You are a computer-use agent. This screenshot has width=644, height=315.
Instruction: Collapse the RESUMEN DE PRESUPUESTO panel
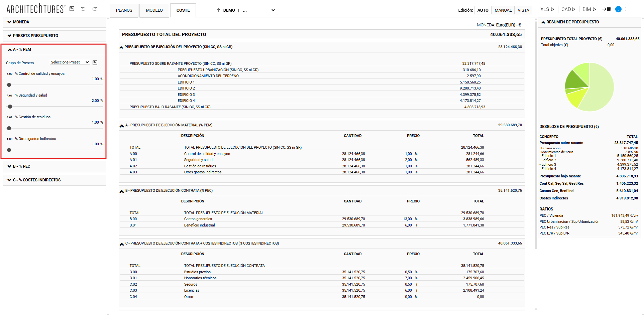click(543, 22)
